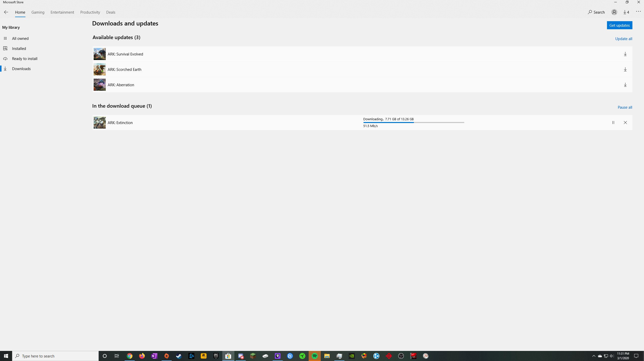The width and height of the screenshot is (644, 361).
Task: Open Cortana from the taskbar
Action: 105,356
